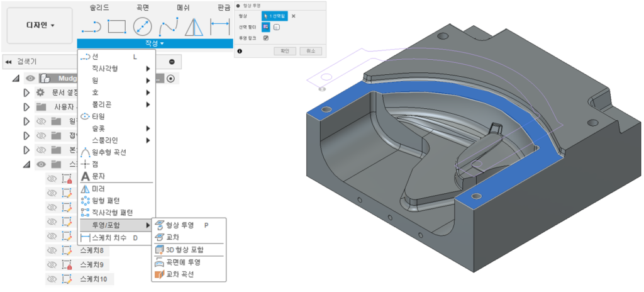Click 3D 형상 포함 in the submenu
Screen dimensions: 644x292
(x=189, y=250)
